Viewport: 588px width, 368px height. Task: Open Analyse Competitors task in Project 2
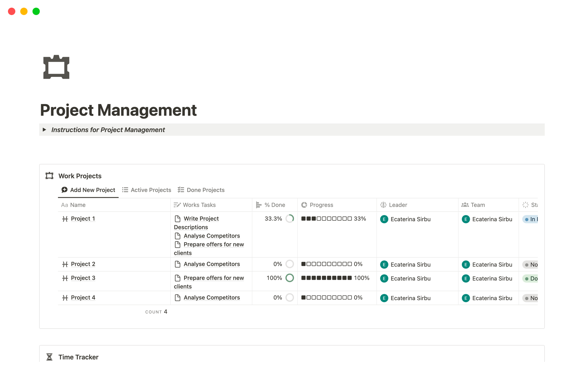pos(212,264)
